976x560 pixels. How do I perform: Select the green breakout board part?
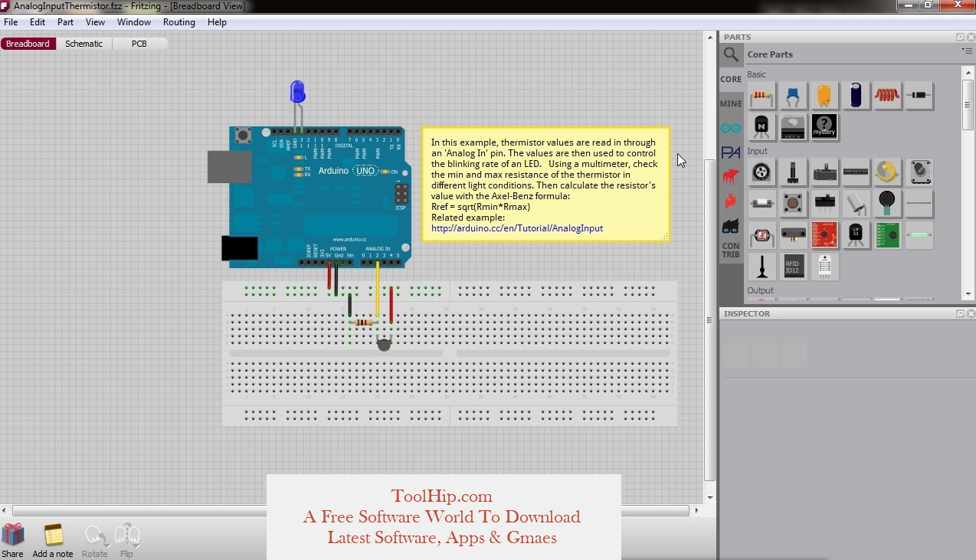(887, 235)
